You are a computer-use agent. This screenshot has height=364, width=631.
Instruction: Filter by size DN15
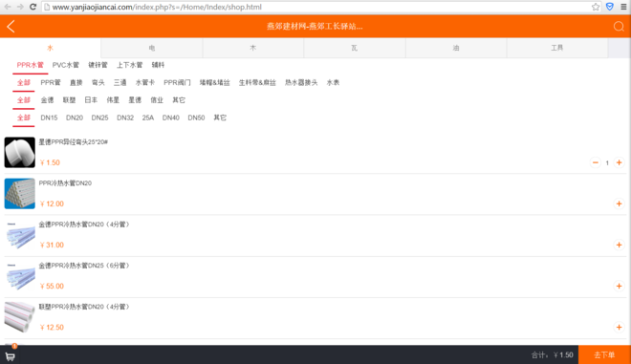click(x=49, y=118)
